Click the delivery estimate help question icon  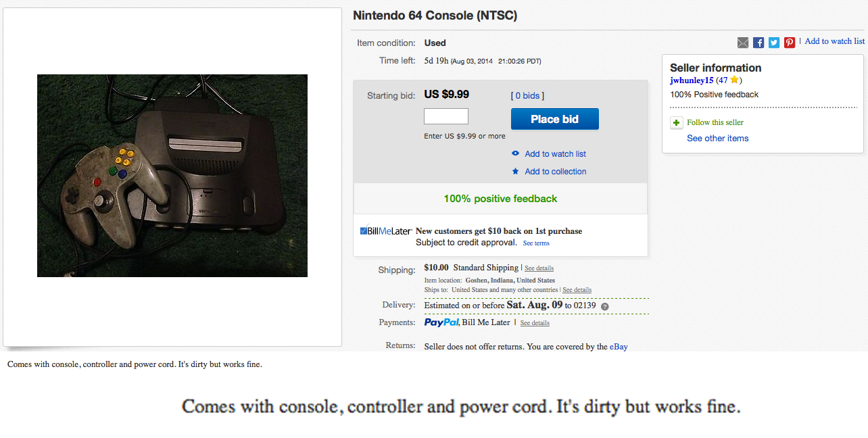[605, 306]
